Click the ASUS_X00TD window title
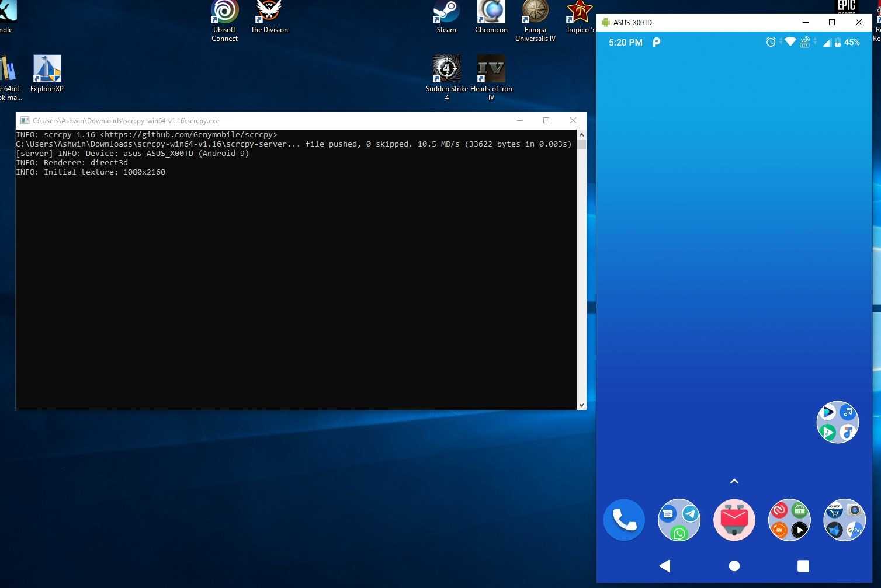The image size is (881, 588). click(632, 23)
